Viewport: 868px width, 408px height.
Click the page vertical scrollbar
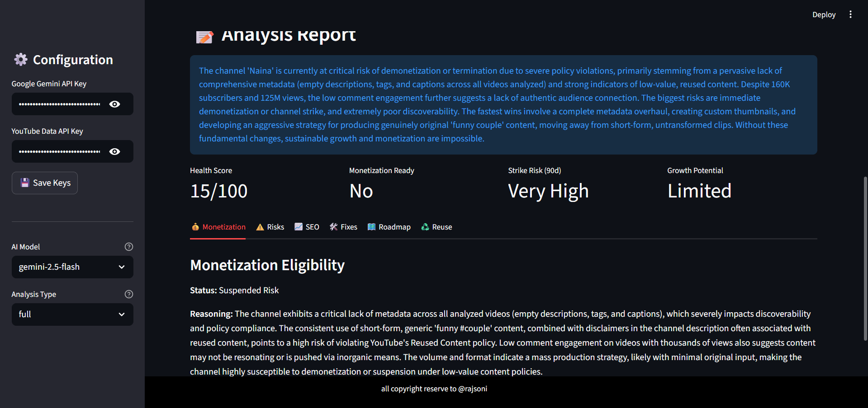coord(865,258)
